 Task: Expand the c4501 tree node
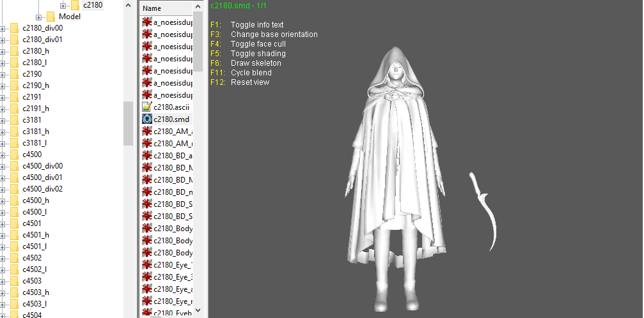point(2,224)
